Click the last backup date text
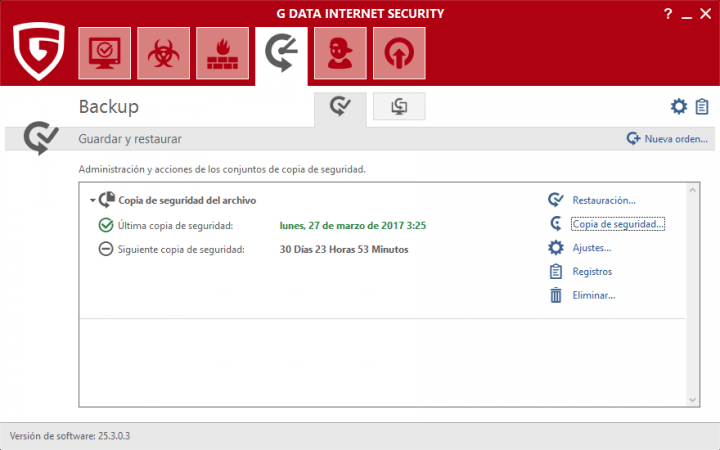Image resolution: width=720 pixels, height=450 pixels. click(x=353, y=225)
